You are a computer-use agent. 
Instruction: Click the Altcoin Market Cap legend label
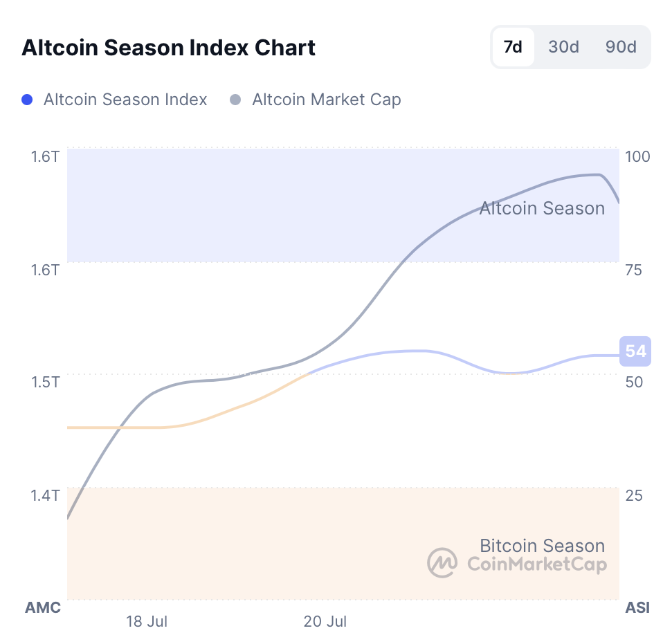pyautogui.click(x=326, y=100)
